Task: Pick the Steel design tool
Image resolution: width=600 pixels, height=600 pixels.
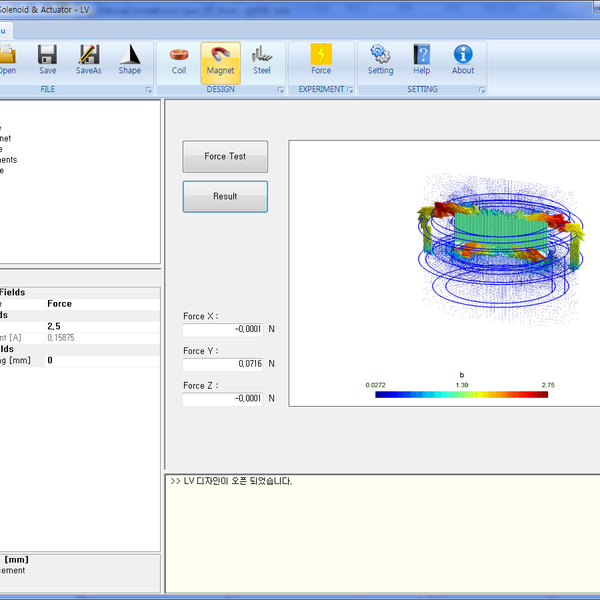Action: 262,58
